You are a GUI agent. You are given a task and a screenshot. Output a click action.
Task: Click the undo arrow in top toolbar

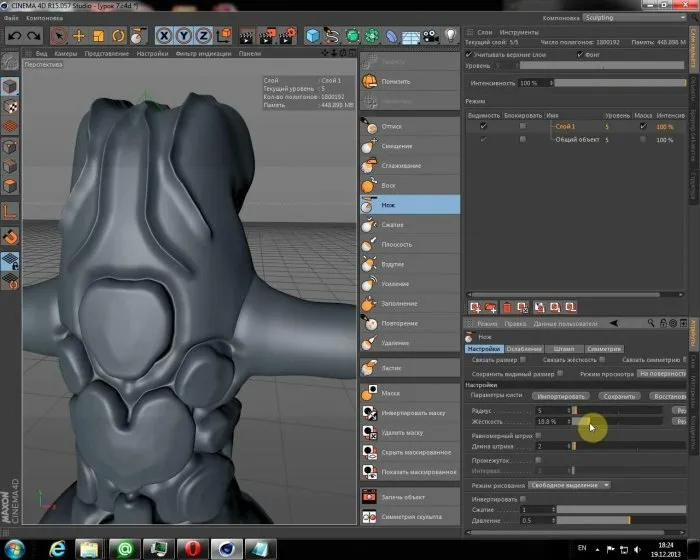pyautogui.click(x=14, y=36)
